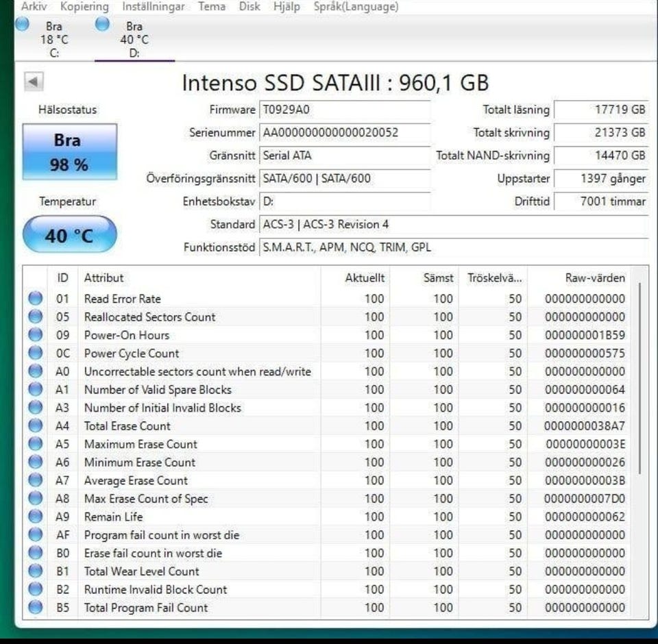The width and height of the screenshot is (658, 644).
Task: Click the Enhetsbokstav D: field
Action: [x=345, y=201]
